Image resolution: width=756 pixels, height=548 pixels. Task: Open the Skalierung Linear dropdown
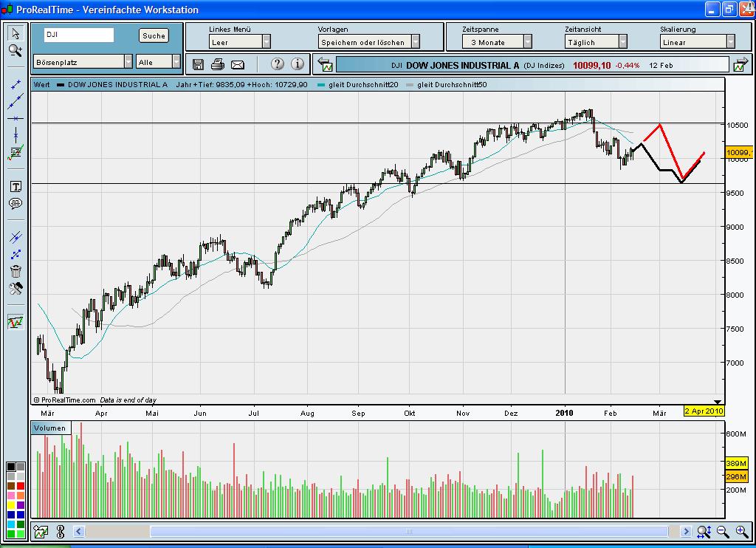(697, 42)
